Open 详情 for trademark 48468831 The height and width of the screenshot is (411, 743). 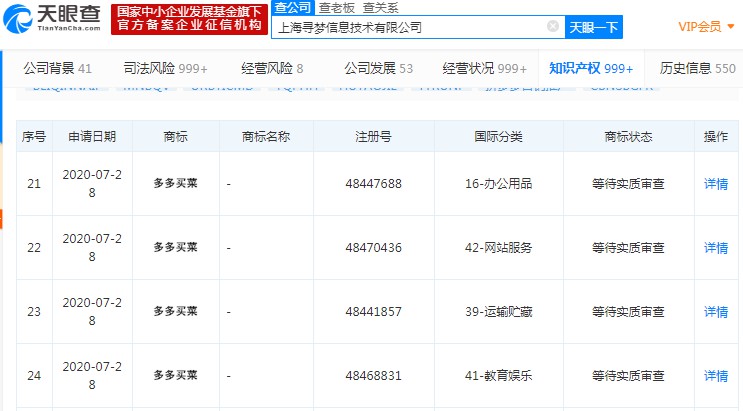pos(716,375)
